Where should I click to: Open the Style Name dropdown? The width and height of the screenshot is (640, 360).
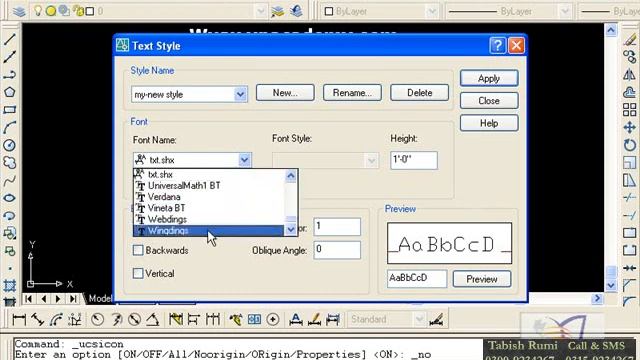pos(240,94)
